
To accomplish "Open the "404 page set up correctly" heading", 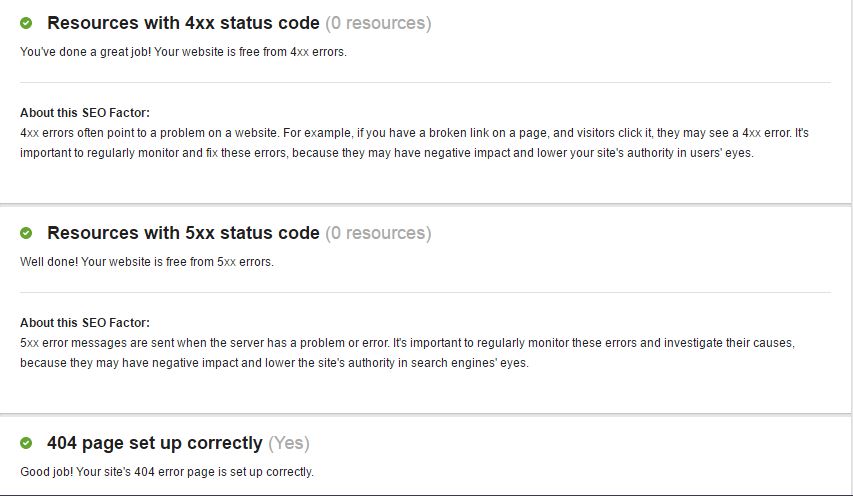I will [x=154, y=443].
